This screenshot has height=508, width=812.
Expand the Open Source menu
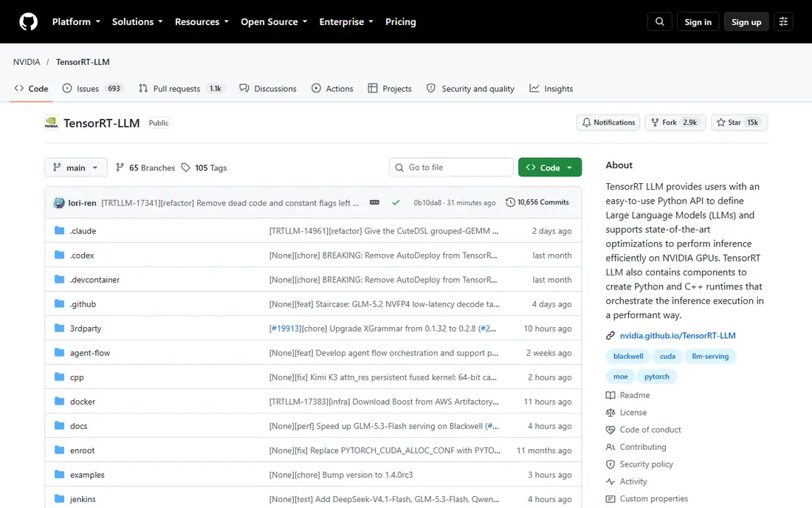point(274,21)
